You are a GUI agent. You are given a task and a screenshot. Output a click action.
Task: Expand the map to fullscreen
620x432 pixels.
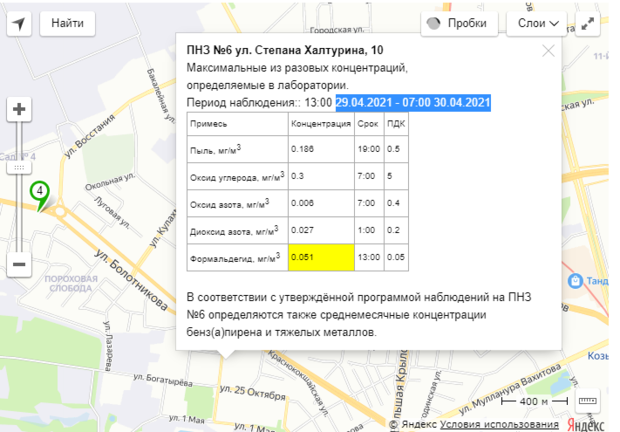pos(589,23)
